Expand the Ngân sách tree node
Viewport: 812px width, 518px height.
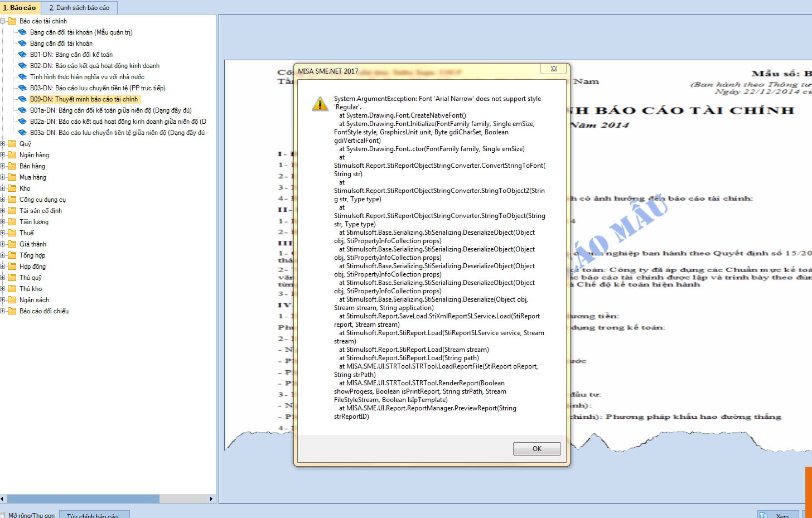(2, 300)
